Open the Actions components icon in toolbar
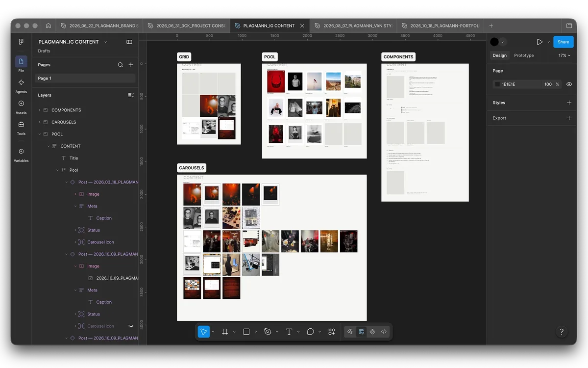Viewport: 588px width, 368px height. 332,332
